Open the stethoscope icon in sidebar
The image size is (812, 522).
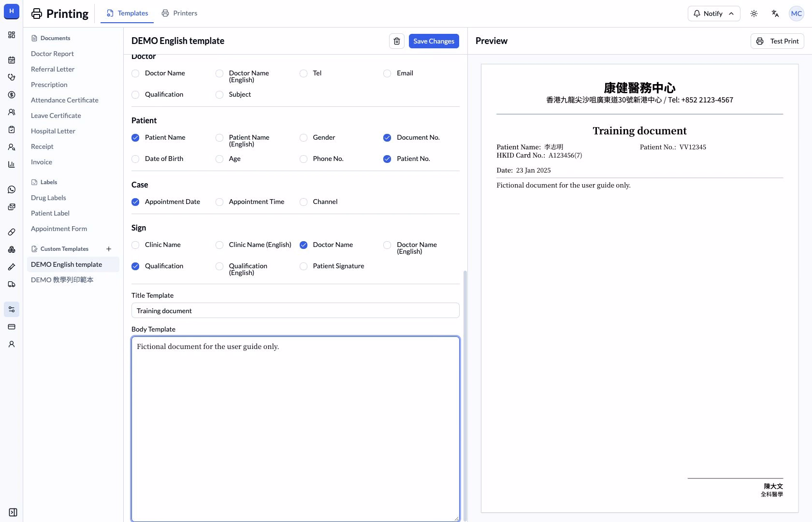[x=12, y=77]
